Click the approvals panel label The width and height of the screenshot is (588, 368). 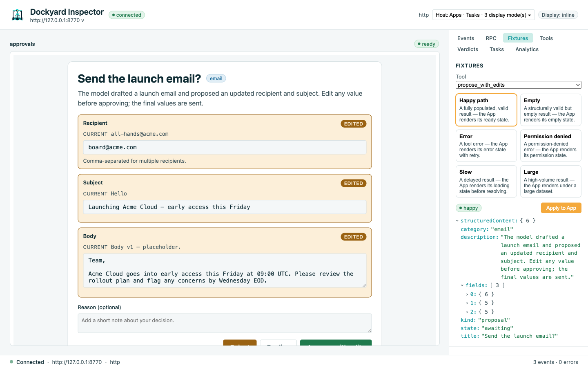[22, 44]
